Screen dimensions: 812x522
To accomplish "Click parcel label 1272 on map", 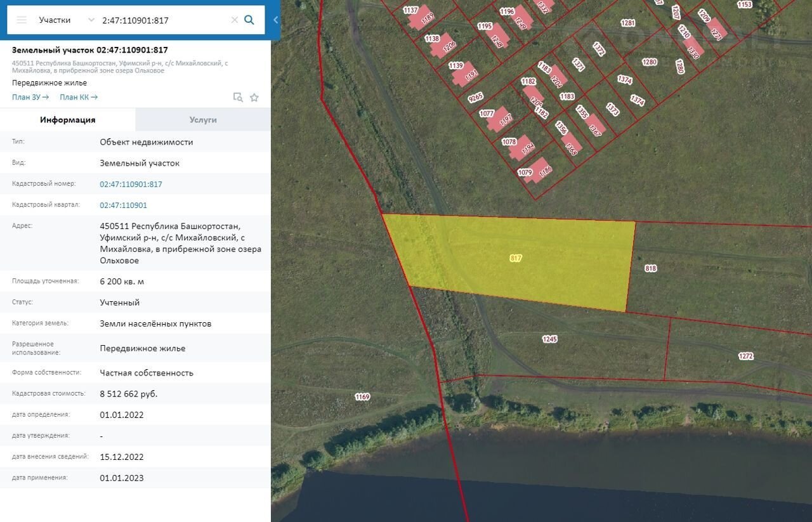I will (x=745, y=356).
